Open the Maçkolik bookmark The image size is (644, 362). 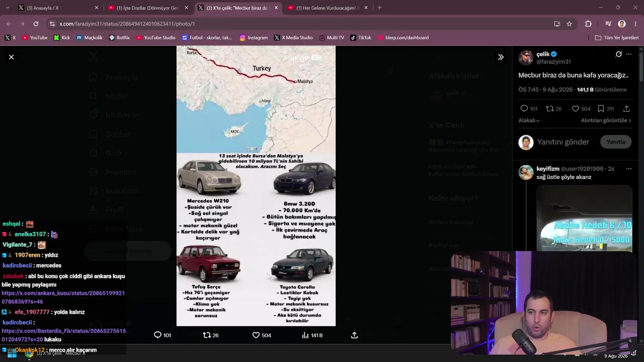pyautogui.click(x=89, y=38)
